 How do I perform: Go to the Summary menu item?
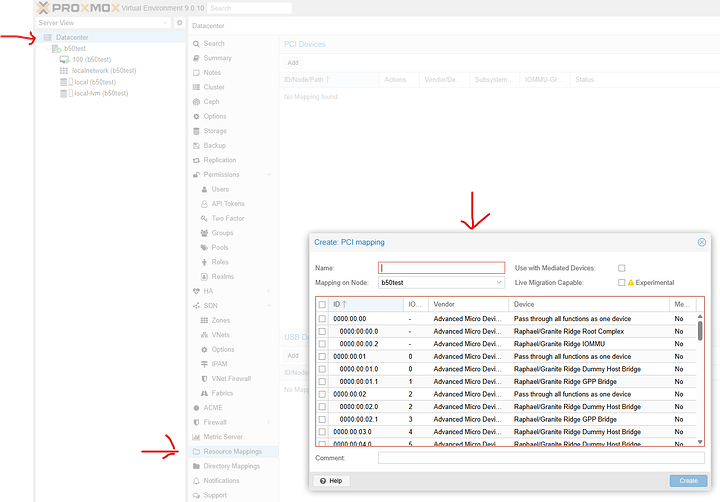[x=217, y=58]
